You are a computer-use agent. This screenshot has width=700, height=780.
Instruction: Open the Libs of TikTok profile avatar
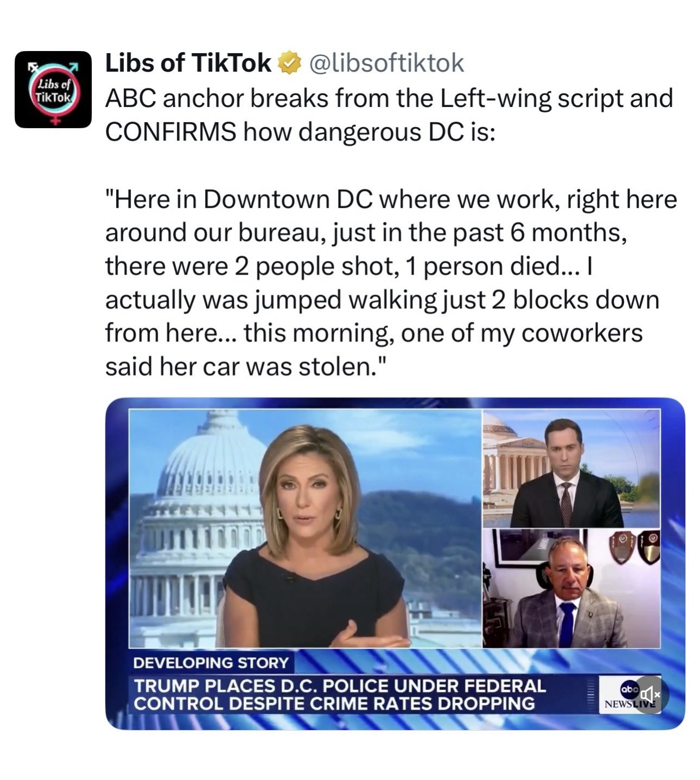pyautogui.click(x=53, y=90)
